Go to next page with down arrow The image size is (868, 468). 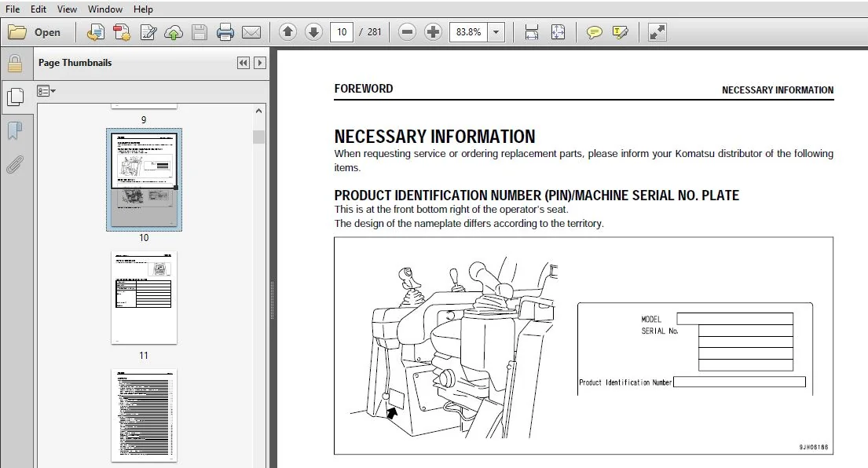[x=313, y=32]
